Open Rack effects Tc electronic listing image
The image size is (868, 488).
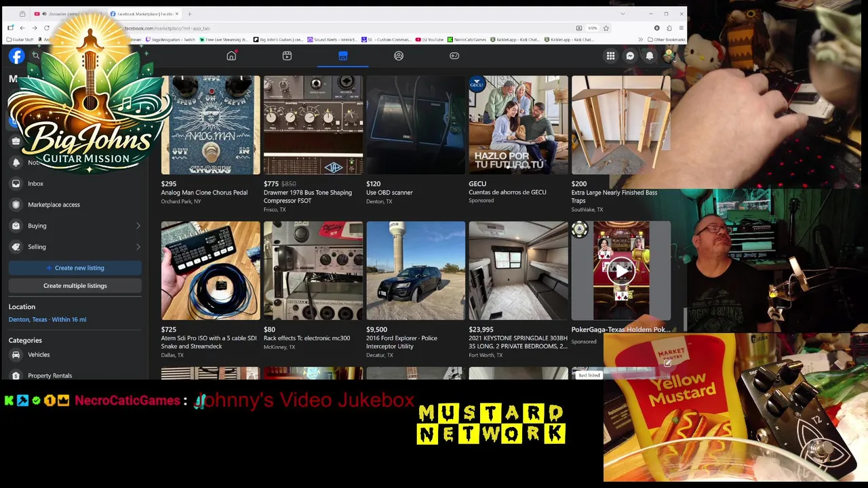tap(313, 270)
